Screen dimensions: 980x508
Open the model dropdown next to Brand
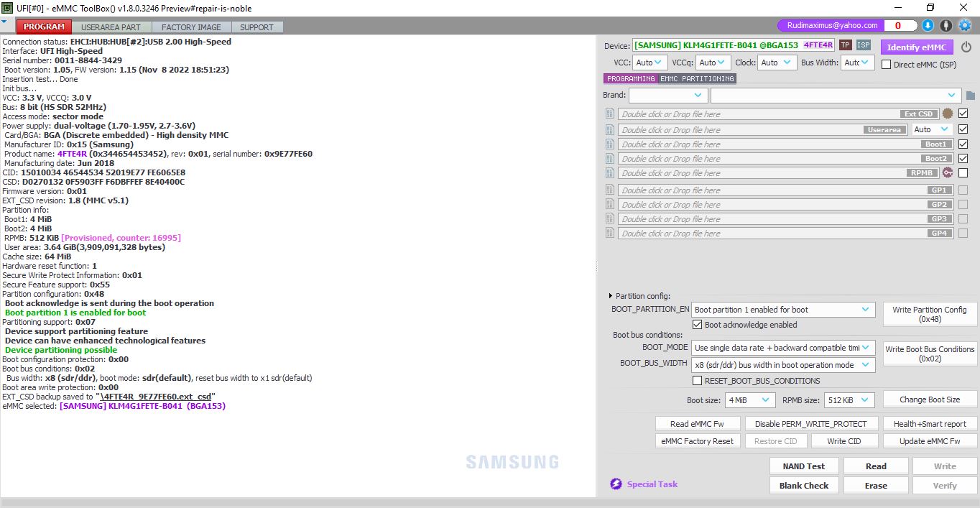click(x=836, y=95)
